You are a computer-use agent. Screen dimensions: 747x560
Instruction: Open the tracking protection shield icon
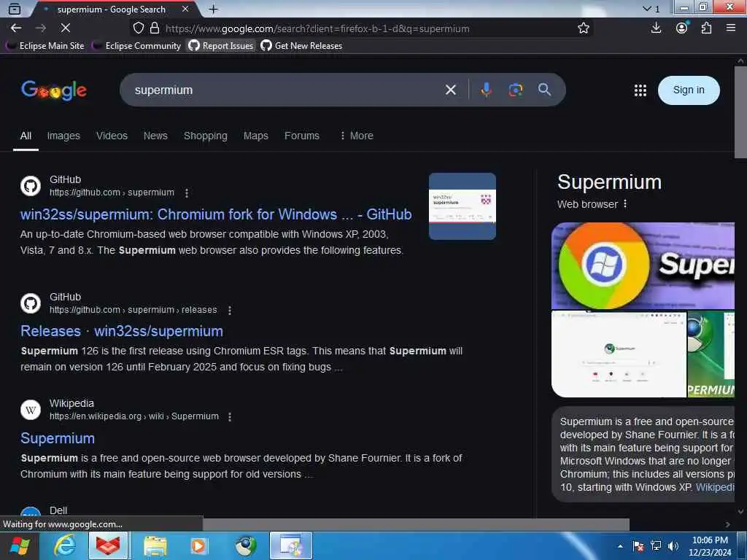tap(138, 28)
